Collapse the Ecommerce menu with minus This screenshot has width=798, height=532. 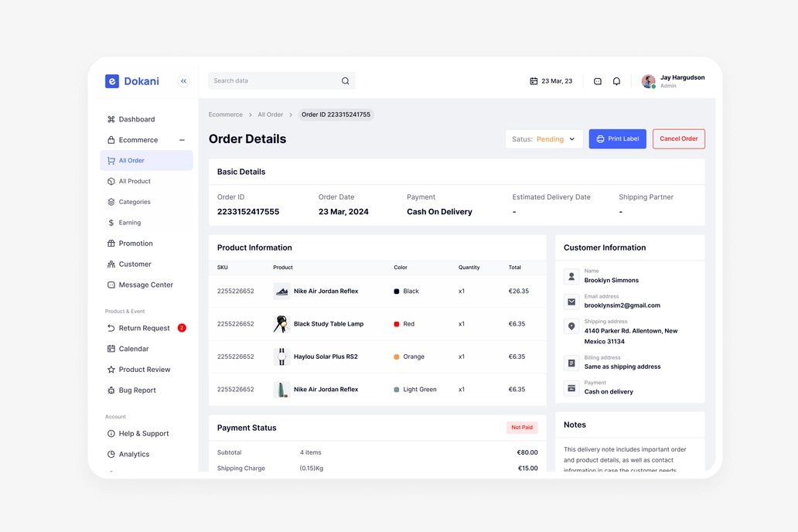[x=182, y=140]
